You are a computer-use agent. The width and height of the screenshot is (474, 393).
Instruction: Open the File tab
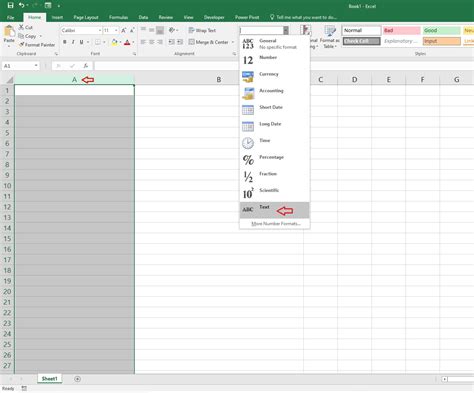(x=11, y=17)
